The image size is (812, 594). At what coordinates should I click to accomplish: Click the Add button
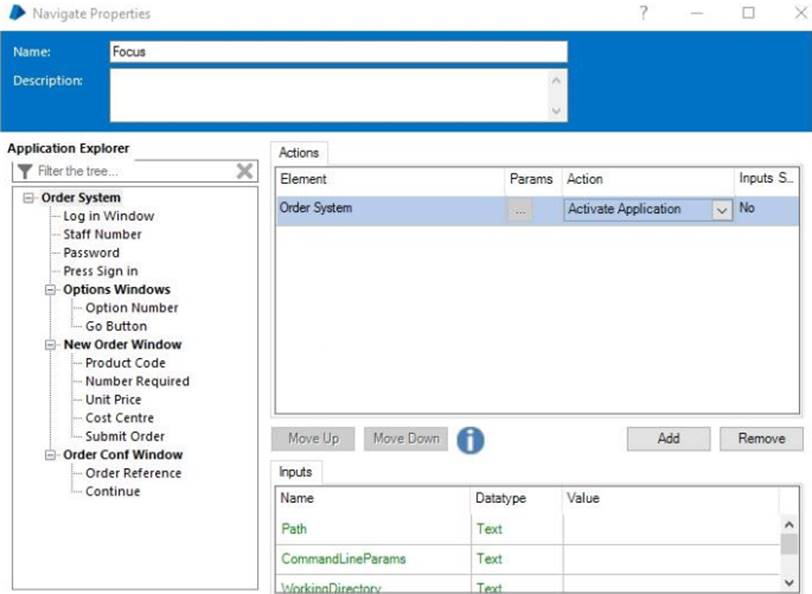(668, 439)
